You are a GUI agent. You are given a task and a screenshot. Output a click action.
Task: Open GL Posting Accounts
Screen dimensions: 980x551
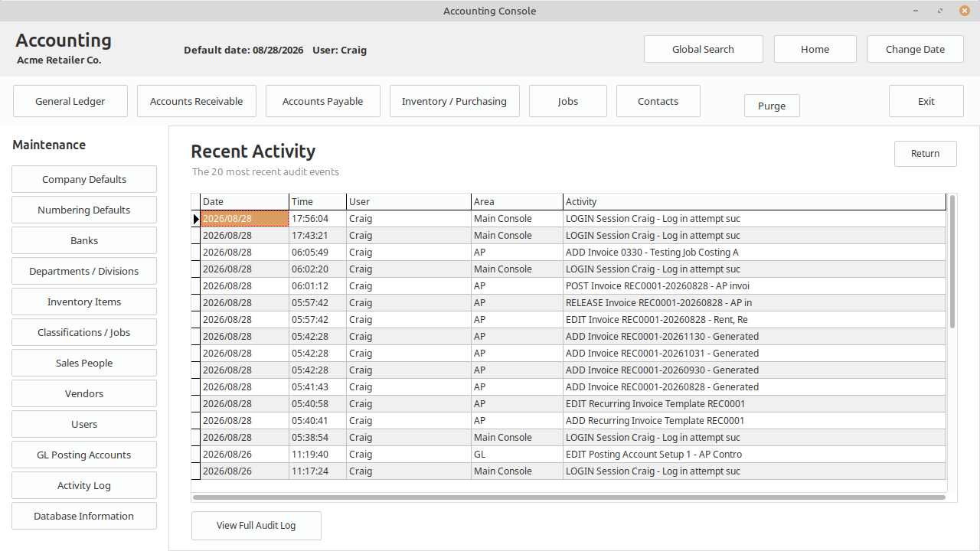pyautogui.click(x=84, y=455)
